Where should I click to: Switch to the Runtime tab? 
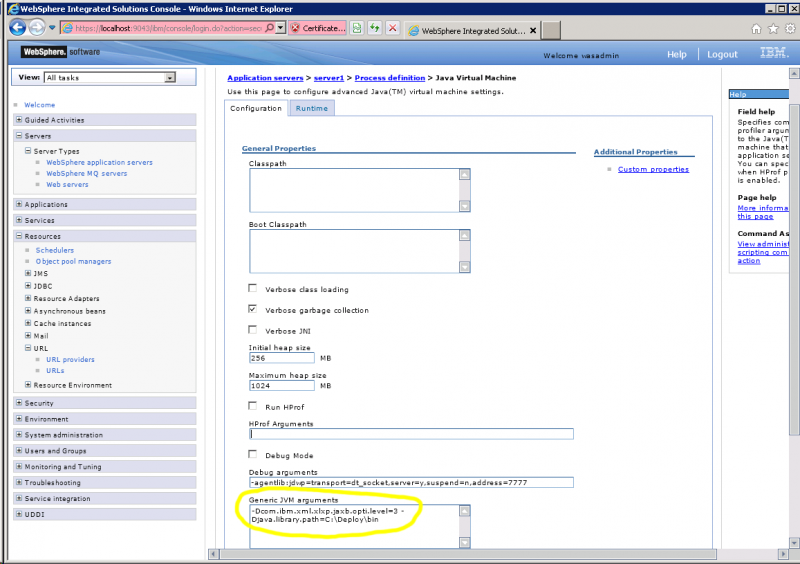[311, 108]
